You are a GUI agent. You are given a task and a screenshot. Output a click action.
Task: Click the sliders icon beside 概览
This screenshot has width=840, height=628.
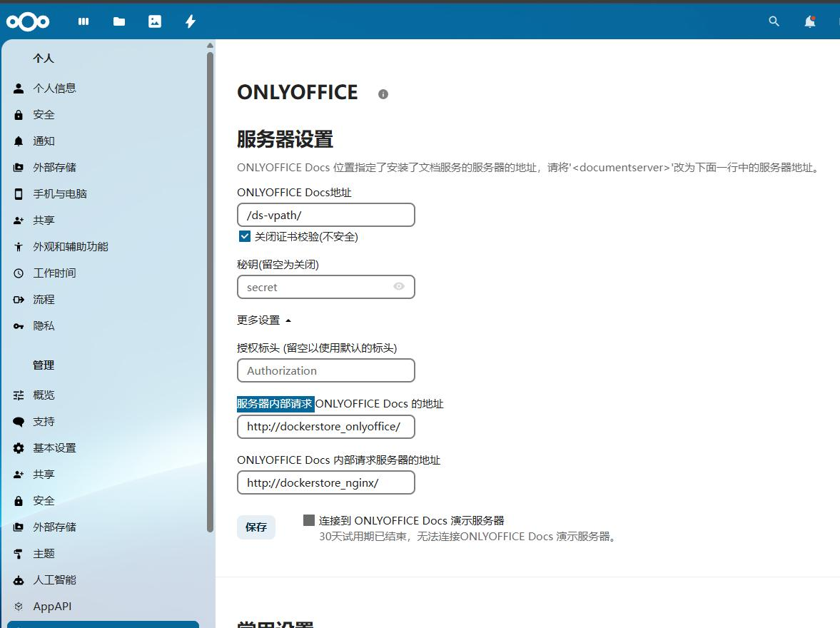[x=19, y=395]
